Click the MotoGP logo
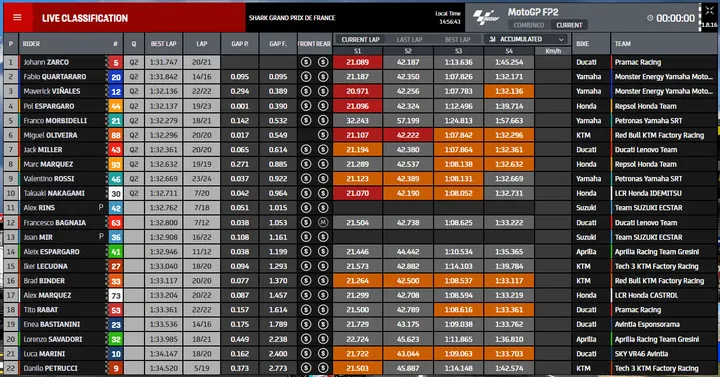The image size is (720, 377). (486, 18)
